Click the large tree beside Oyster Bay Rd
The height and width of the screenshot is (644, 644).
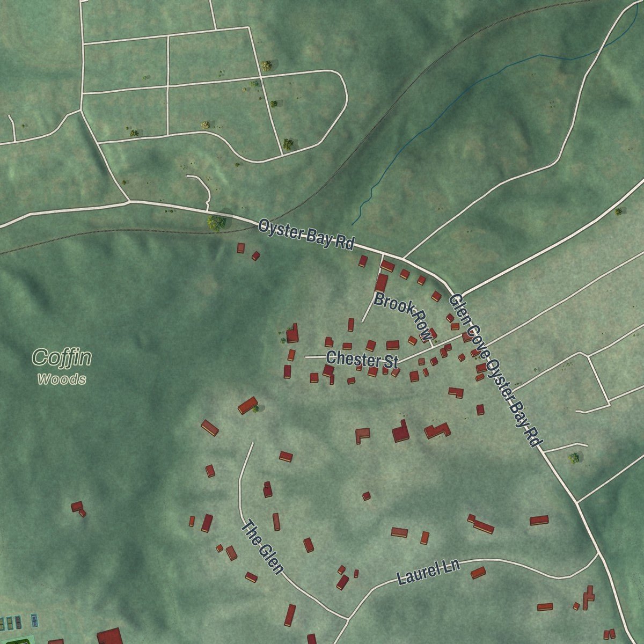[216, 222]
